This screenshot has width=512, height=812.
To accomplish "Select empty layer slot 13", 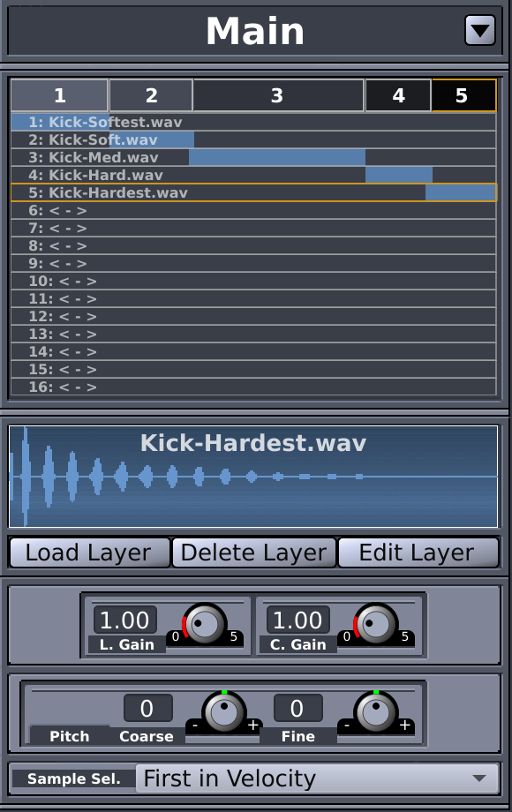I will pos(253,334).
